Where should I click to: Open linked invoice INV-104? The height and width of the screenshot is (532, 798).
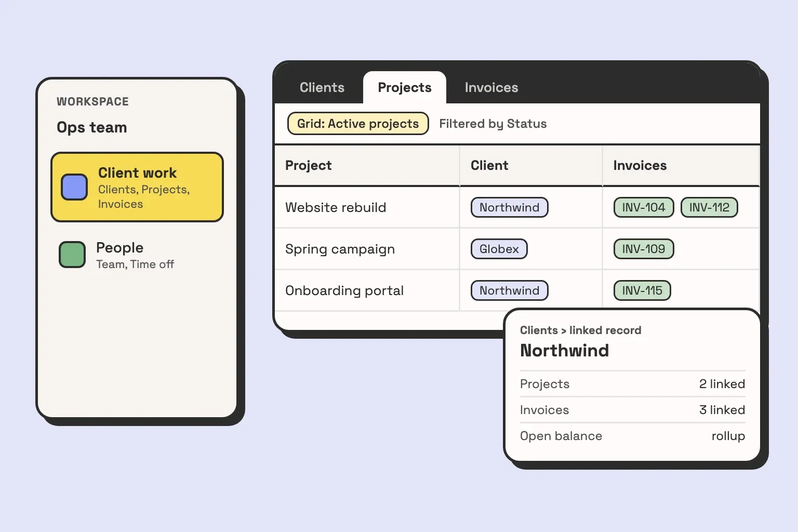click(644, 207)
